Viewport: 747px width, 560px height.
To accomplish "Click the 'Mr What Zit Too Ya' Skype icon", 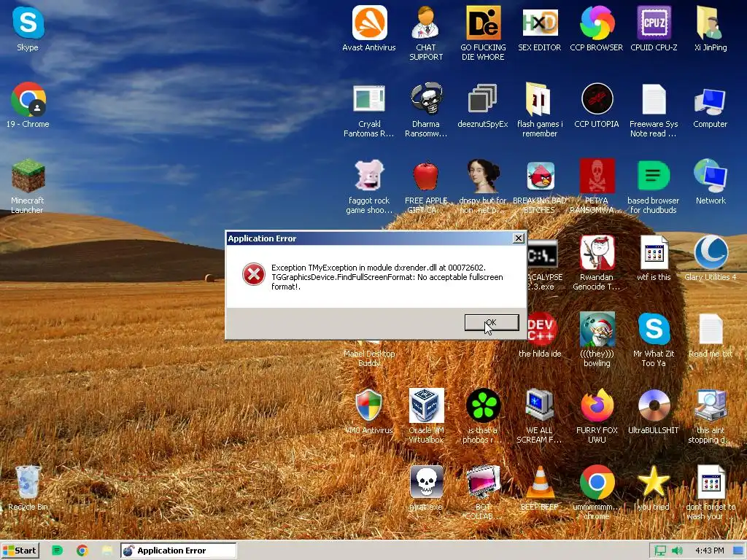I will [x=654, y=330].
